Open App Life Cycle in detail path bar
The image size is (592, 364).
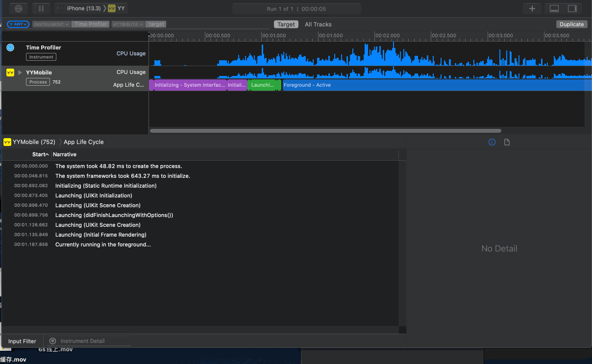pyautogui.click(x=84, y=142)
